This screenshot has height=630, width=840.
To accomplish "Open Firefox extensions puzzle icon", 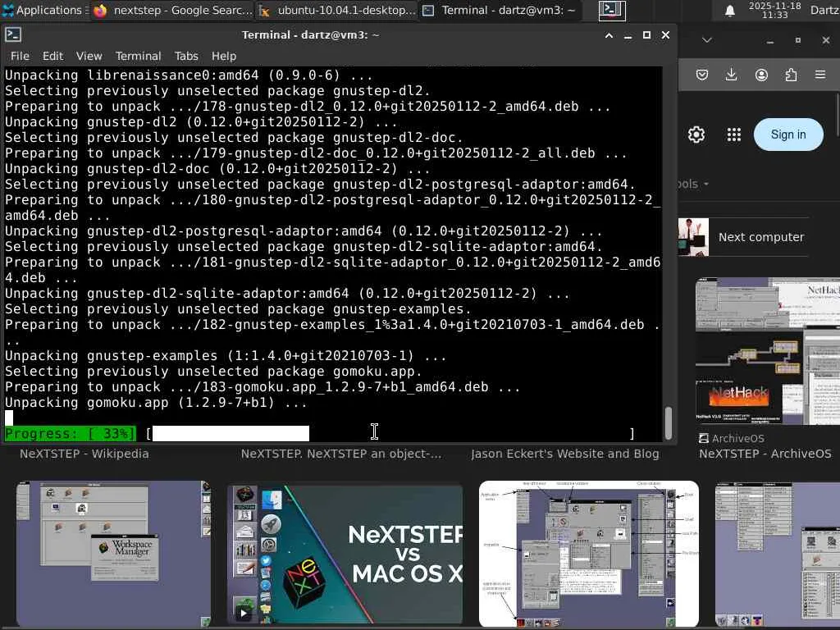I will click(791, 75).
